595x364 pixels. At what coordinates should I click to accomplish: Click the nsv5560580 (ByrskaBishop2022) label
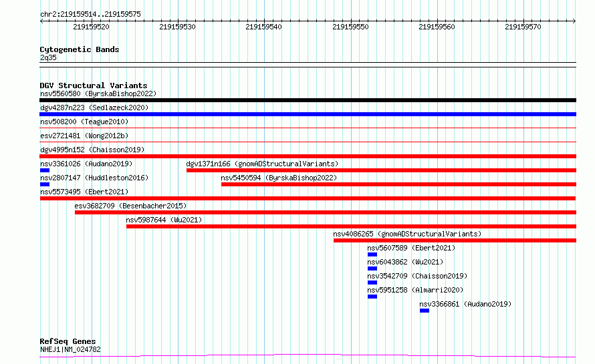(98, 94)
